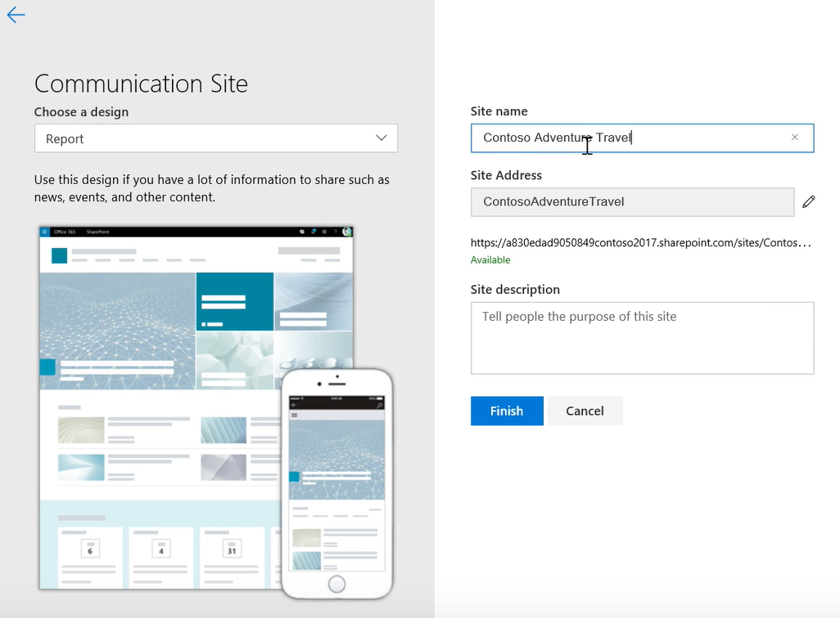840x618 pixels.
Task: Click the Finish button
Action: 506,411
